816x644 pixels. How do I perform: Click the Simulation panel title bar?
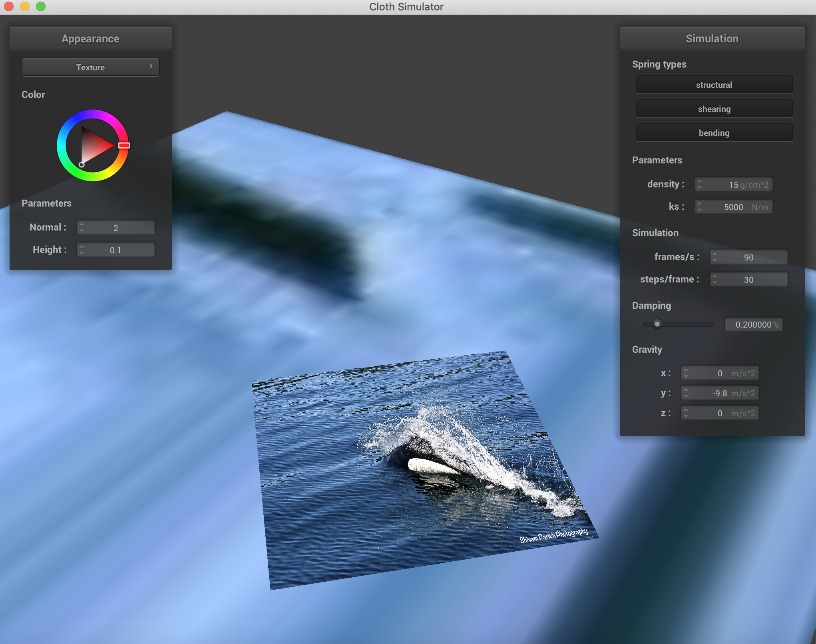[712, 38]
